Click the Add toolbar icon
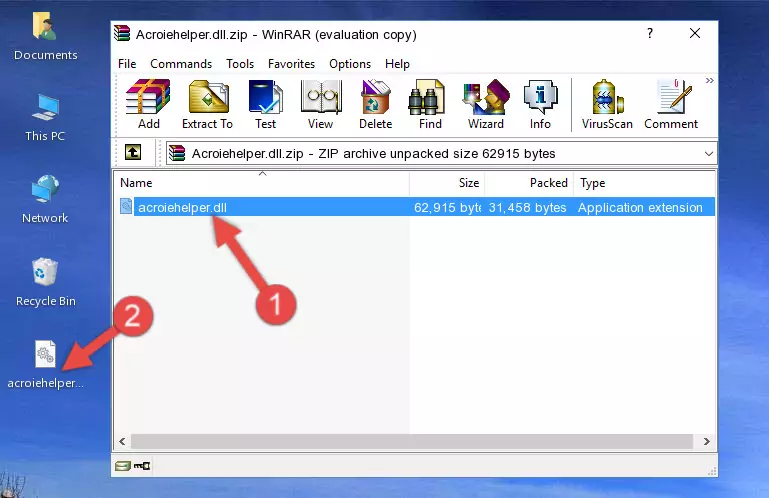 (x=148, y=104)
